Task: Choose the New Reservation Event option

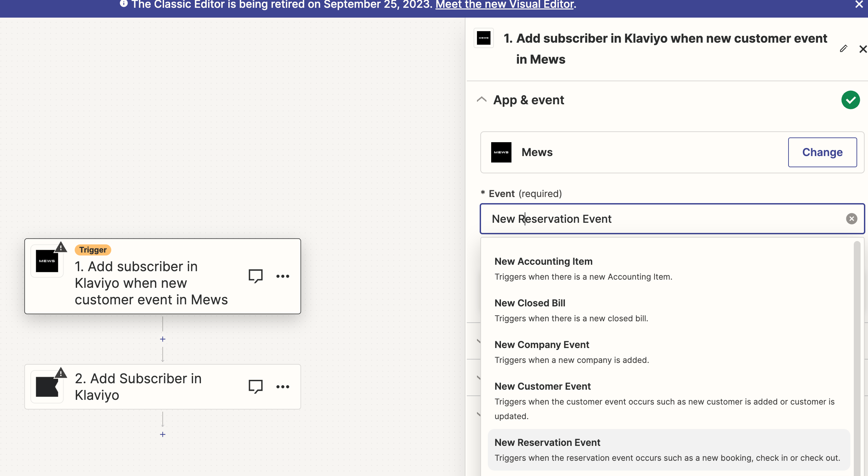Action: (x=668, y=450)
